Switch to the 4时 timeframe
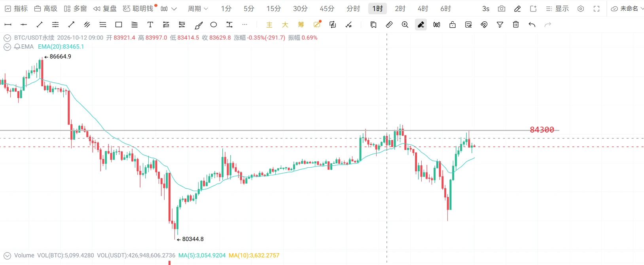Image resolution: width=644 pixels, height=265 pixels. [x=423, y=8]
